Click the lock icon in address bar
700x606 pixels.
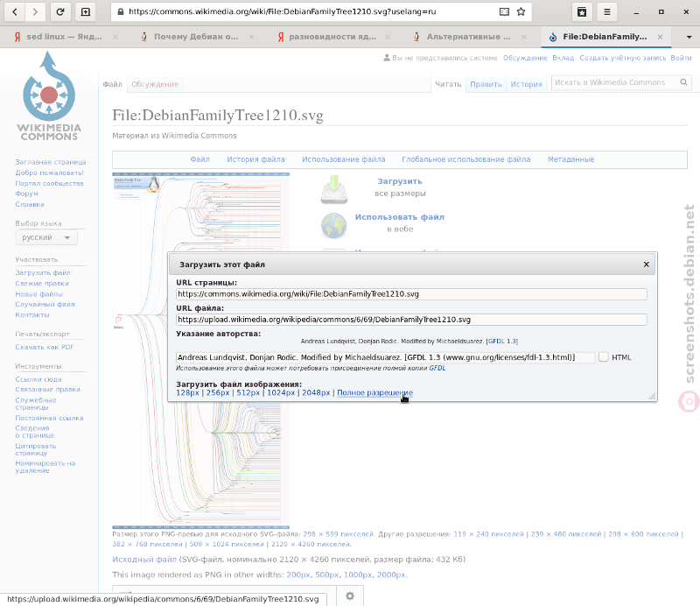[121, 12]
